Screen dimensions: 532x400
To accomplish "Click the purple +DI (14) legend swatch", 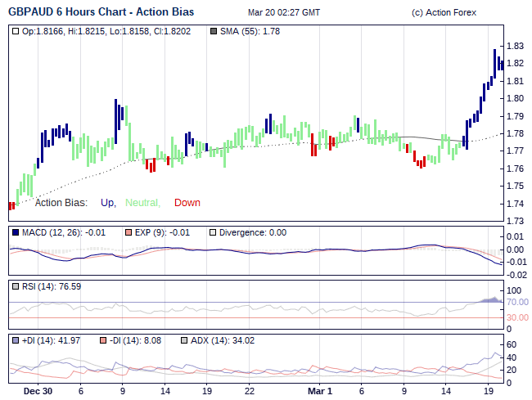I will tap(16, 340).
